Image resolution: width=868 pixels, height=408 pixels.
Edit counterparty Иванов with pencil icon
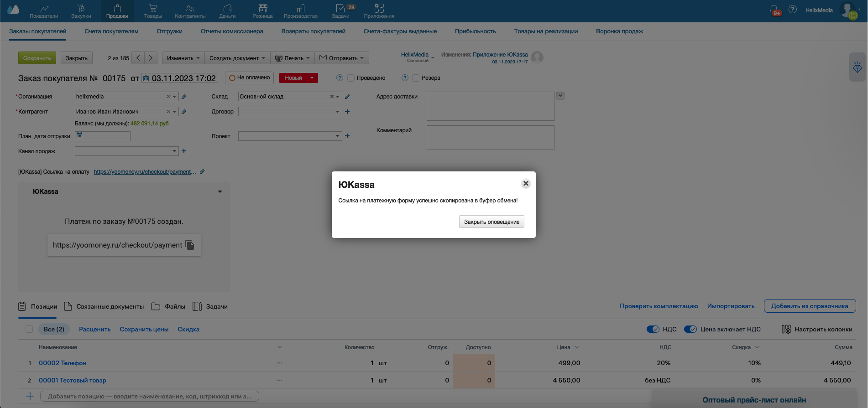tap(184, 112)
